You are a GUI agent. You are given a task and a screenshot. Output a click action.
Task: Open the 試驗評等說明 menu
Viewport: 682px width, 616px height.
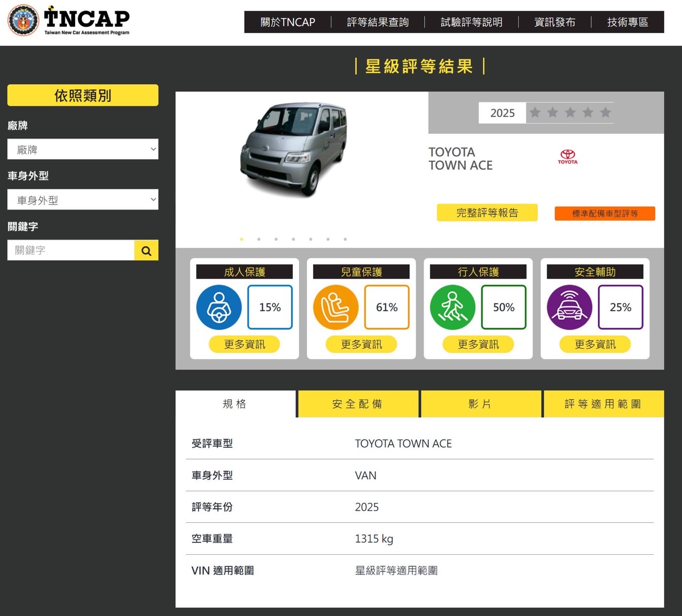(x=472, y=22)
